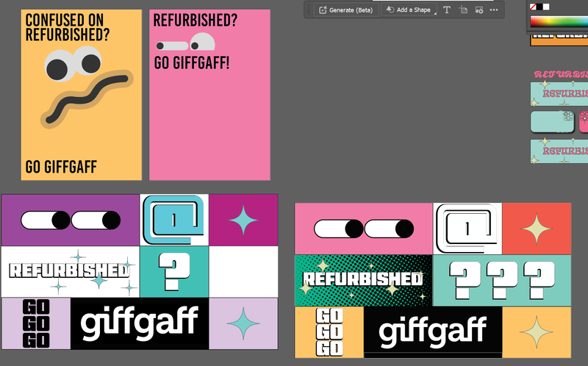The width and height of the screenshot is (588, 366).
Task: Select the upper teal REFURBISHED banner
Action: pos(559,94)
